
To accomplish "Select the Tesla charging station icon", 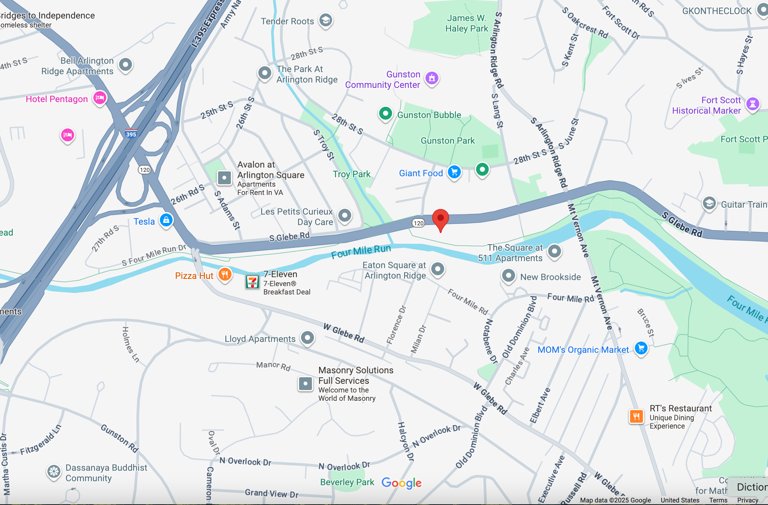I will click(166, 220).
